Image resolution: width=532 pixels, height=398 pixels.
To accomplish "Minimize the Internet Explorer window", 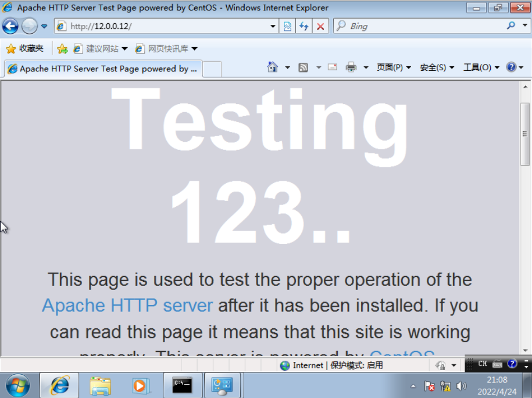I will [x=476, y=8].
